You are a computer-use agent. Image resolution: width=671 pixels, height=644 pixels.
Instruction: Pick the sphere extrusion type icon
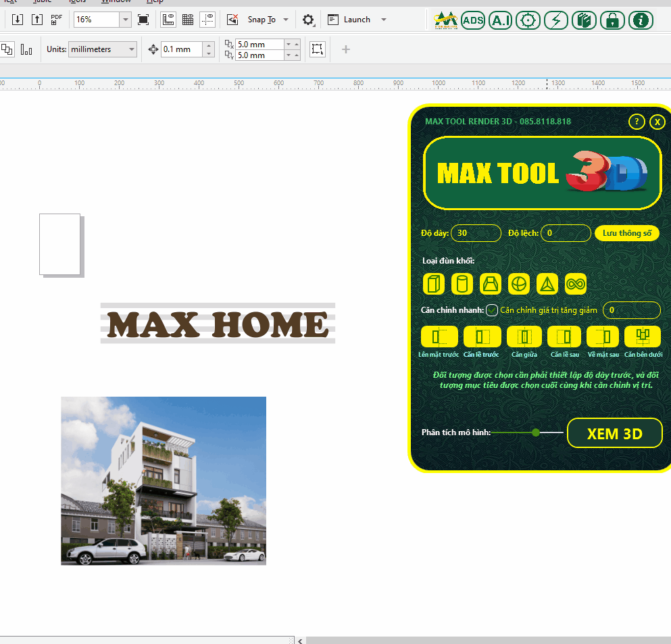[x=518, y=284]
